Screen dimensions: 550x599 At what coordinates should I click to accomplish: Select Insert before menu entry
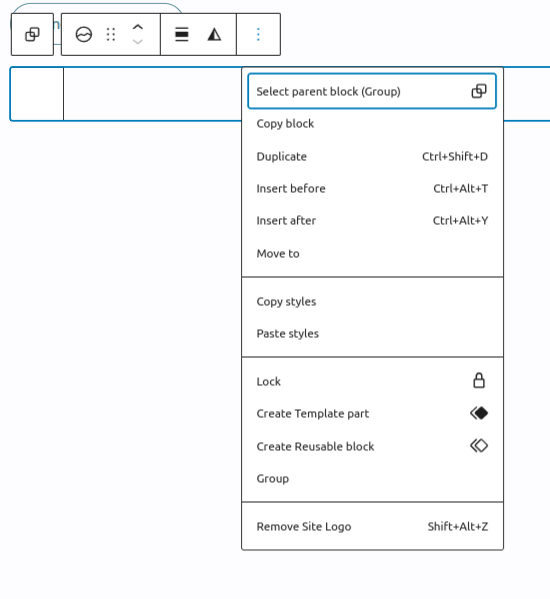coord(372,189)
